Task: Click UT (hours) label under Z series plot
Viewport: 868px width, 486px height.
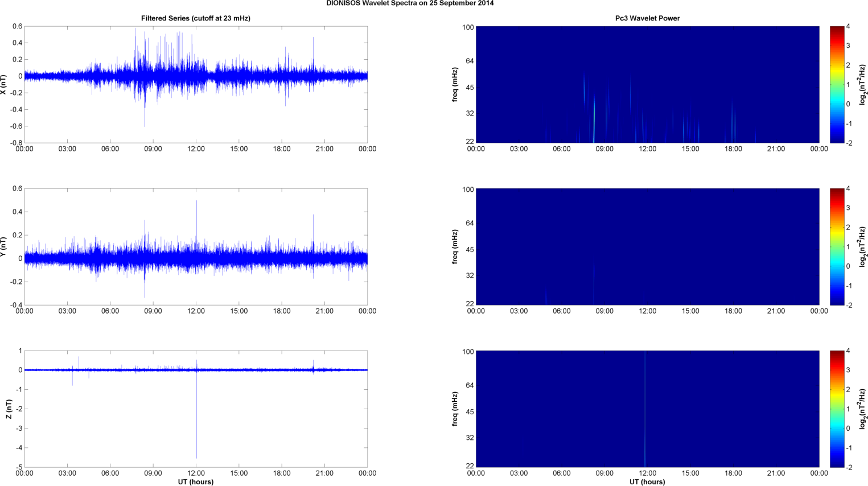Action: coord(196,482)
